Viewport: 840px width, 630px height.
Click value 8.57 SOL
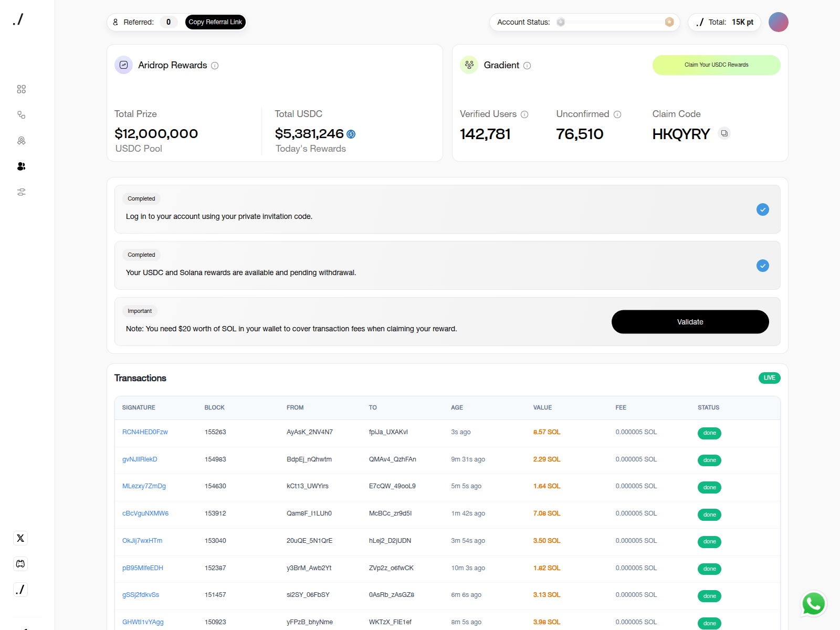pyautogui.click(x=547, y=432)
